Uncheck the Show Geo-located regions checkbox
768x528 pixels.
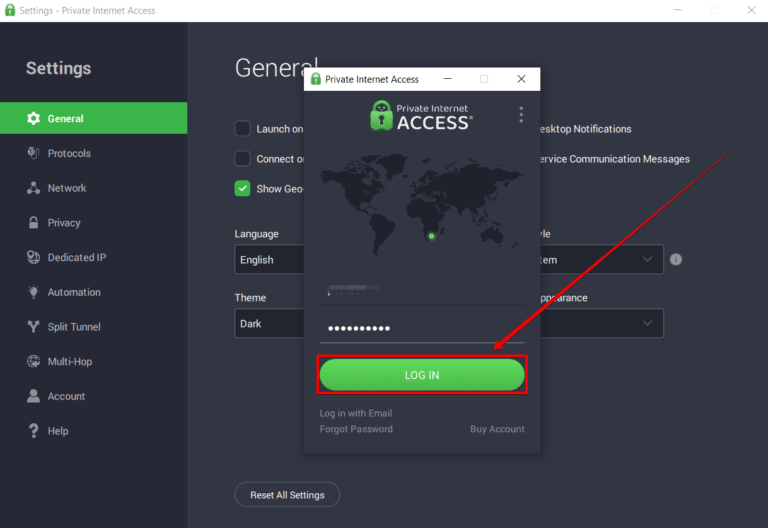(x=242, y=188)
